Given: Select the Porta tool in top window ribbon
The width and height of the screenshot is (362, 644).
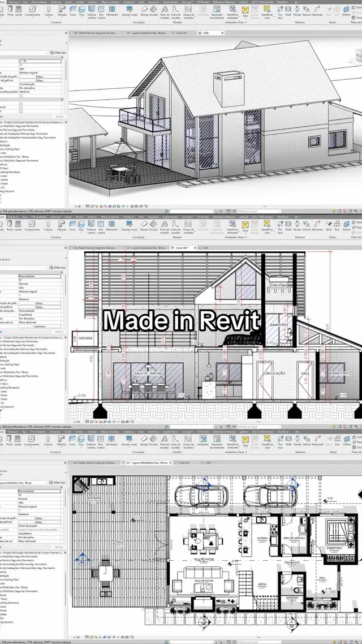Looking at the screenshot, I should pyautogui.click(x=10, y=11).
